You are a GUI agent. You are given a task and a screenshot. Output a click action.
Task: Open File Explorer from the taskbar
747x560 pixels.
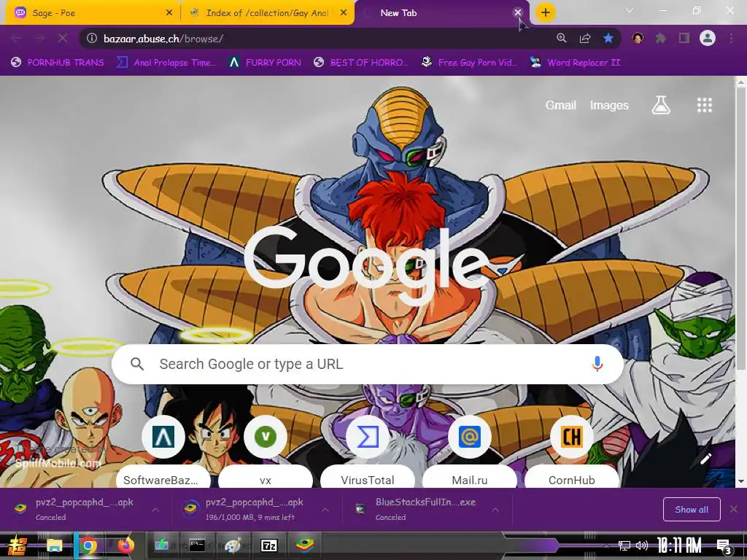coord(54,545)
